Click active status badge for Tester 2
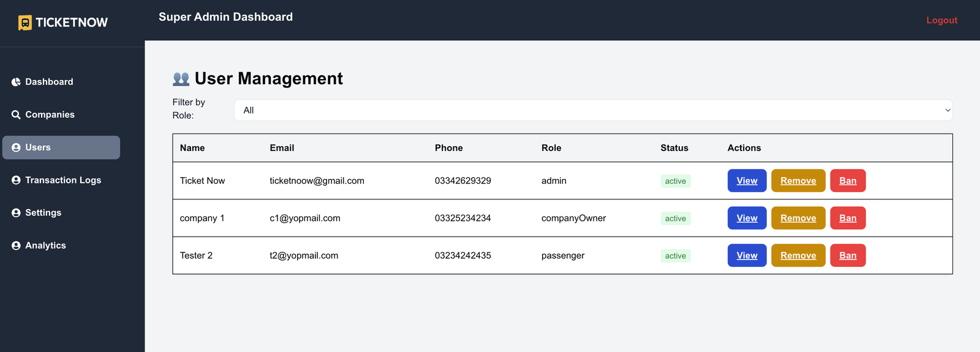 (x=676, y=256)
